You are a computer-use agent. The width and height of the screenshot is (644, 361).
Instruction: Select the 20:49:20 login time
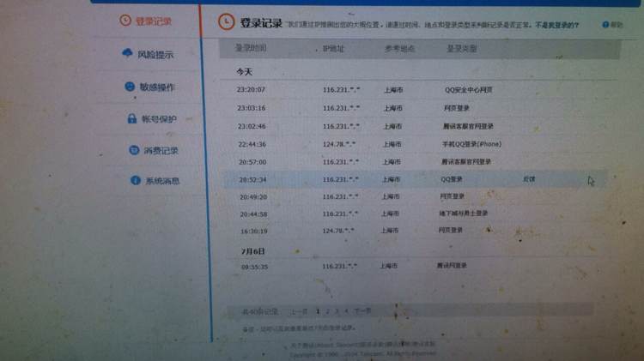pos(253,197)
